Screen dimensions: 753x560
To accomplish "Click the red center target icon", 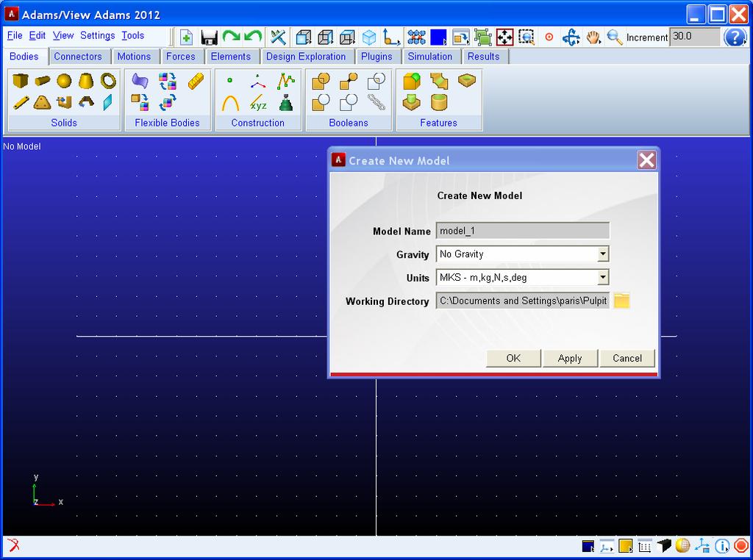I will pyautogui.click(x=549, y=37).
